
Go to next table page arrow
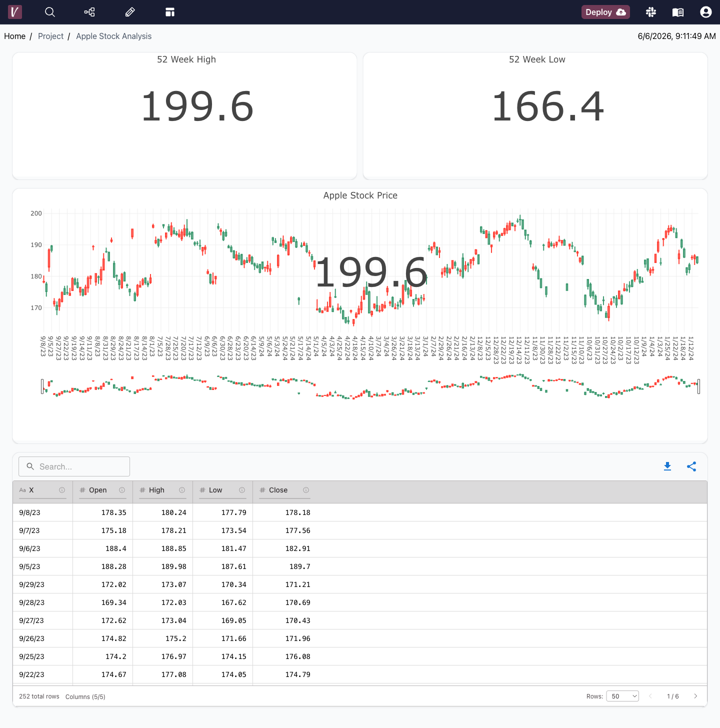pos(695,696)
